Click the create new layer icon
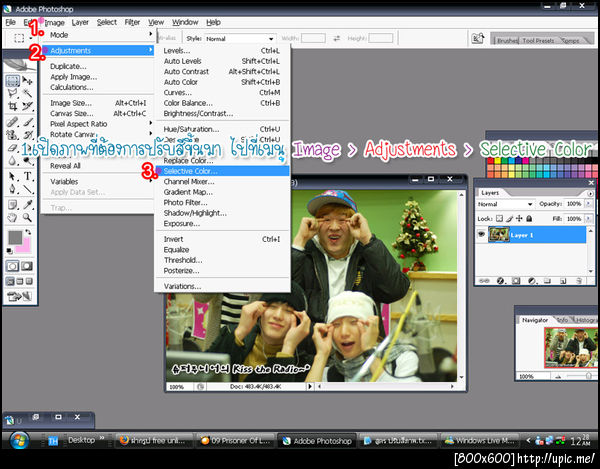The height and width of the screenshot is (469, 600). point(563,281)
